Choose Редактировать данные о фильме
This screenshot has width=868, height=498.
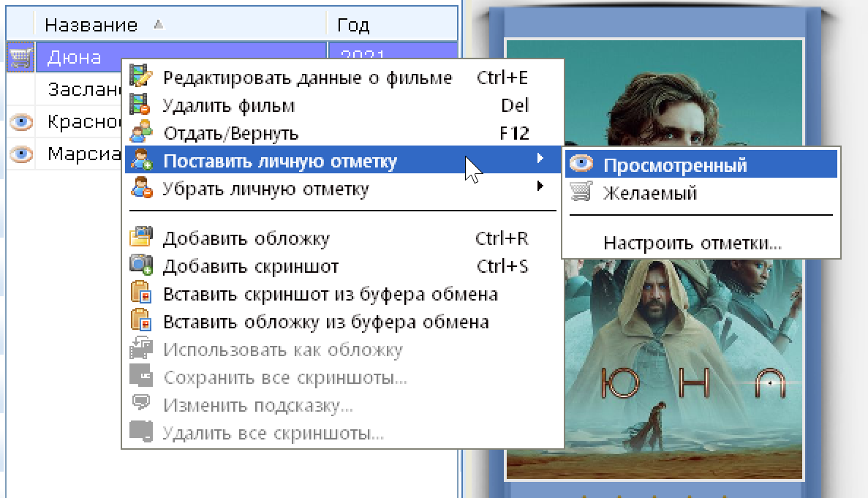pos(342,77)
